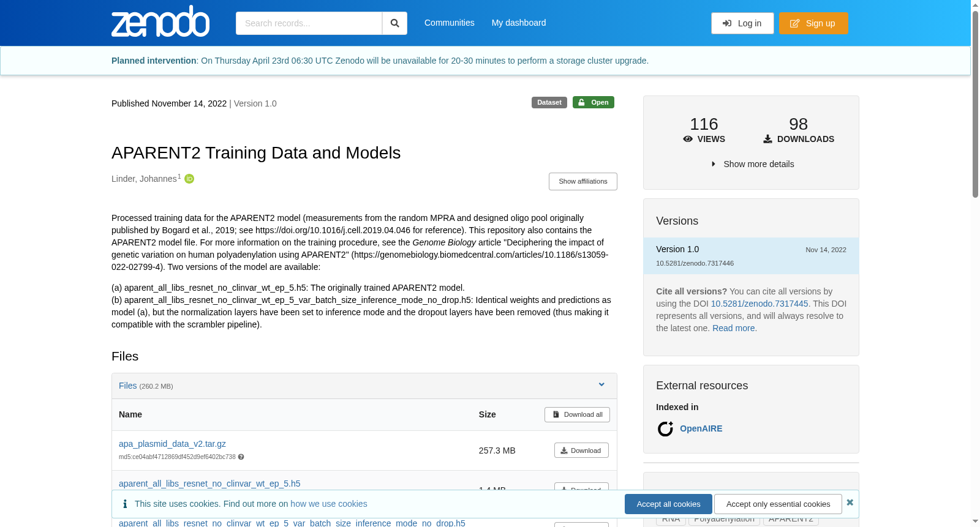Open aparent_all_libs_resnet_no_clinvar_wt_ep_5.h5 link
The width and height of the screenshot is (980, 527).
click(x=209, y=484)
